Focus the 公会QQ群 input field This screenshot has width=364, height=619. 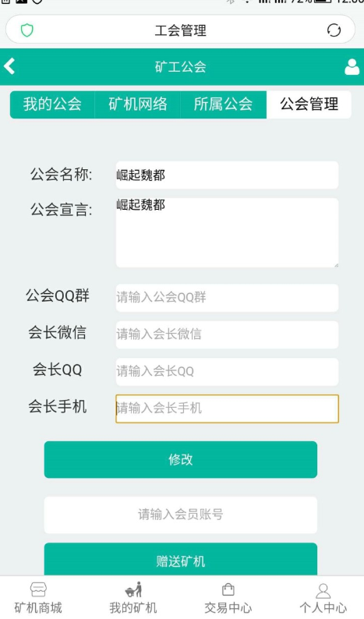[227, 298]
